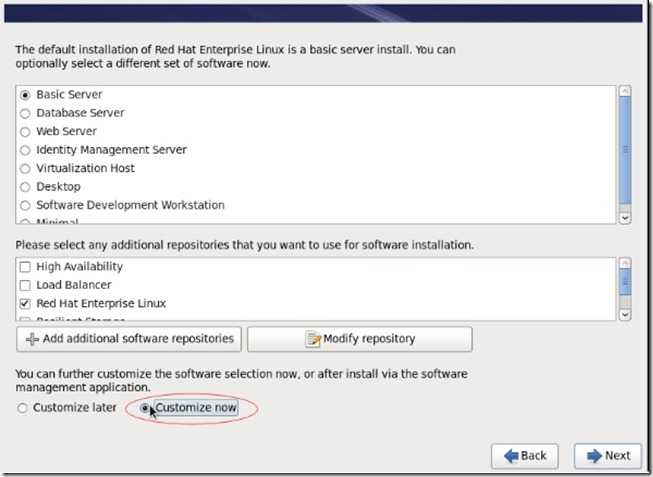
Task: Click the repository list scroll-down arrow
Action: click(625, 315)
